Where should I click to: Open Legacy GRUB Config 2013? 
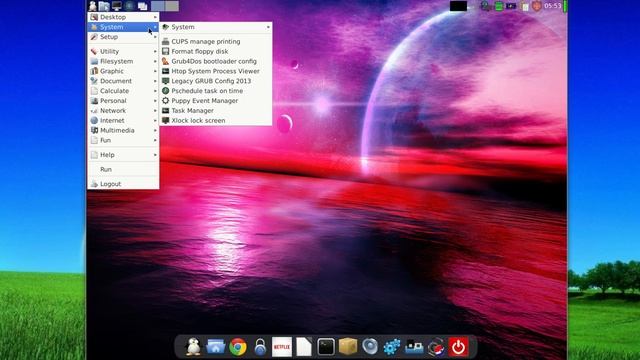[216, 81]
